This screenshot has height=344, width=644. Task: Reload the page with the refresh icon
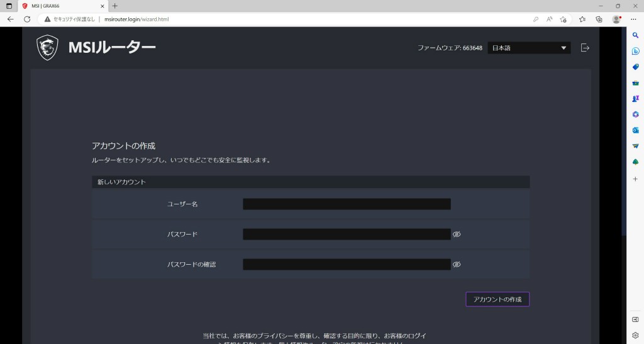[x=27, y=19]
